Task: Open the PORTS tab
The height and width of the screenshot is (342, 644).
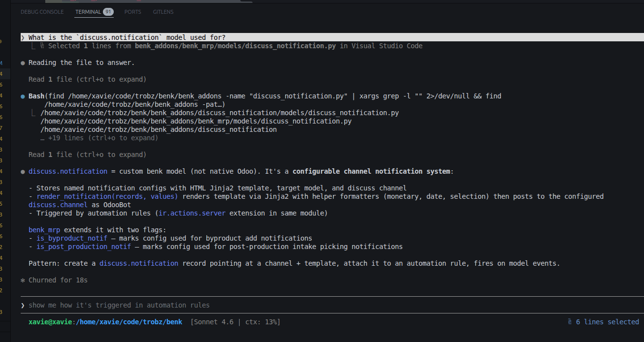Action: 132,12
